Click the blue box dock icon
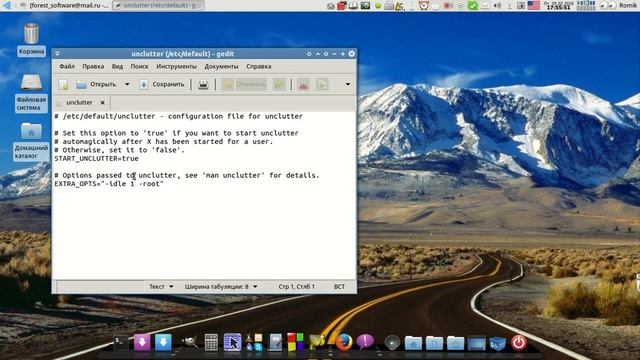The width and height of the screenshot is (640, 360). pyautogui.click(x=498, y=343)
